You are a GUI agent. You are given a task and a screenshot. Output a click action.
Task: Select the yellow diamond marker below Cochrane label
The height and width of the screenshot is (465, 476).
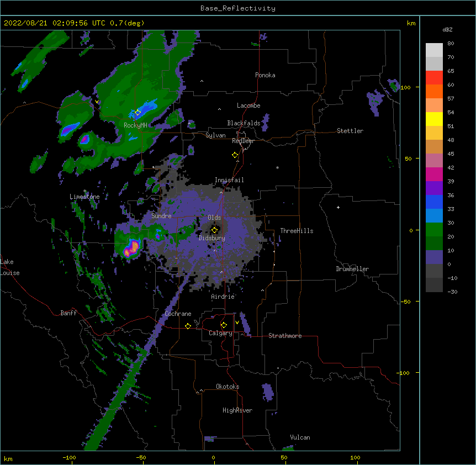188,326
